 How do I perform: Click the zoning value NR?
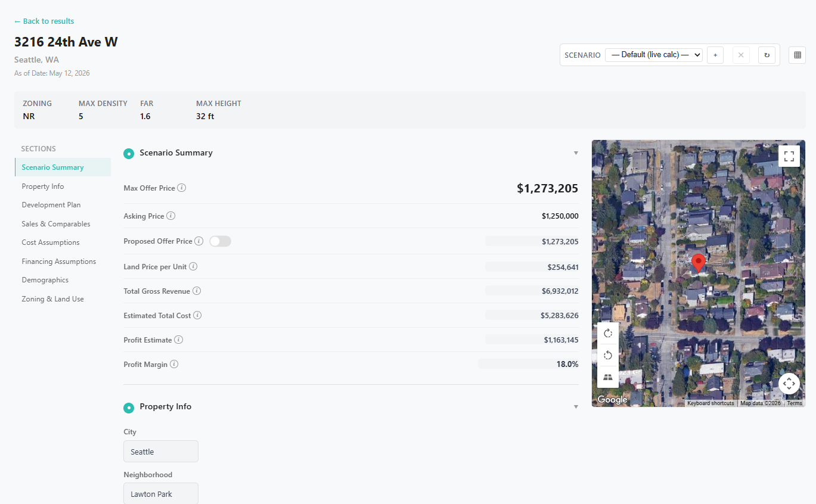tap(29, 116)
